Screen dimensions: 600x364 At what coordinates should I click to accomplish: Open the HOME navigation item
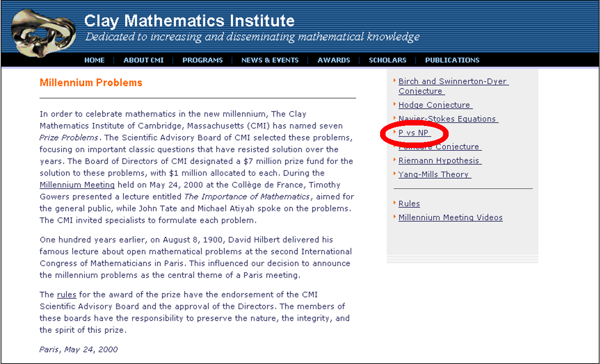click(x=94, y=60)
